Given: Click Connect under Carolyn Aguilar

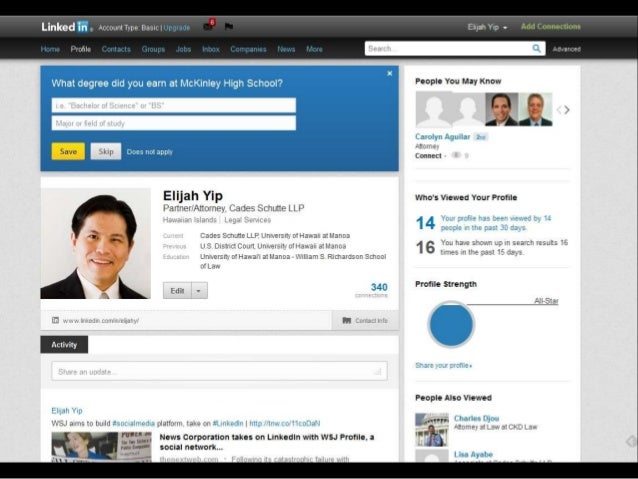Looking at the screenshot, I should (x=428, y=156).
